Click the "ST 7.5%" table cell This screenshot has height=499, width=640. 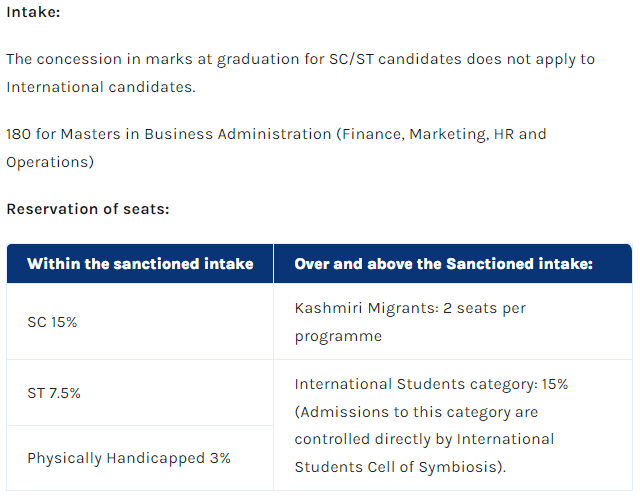click(x=54, y=393)
